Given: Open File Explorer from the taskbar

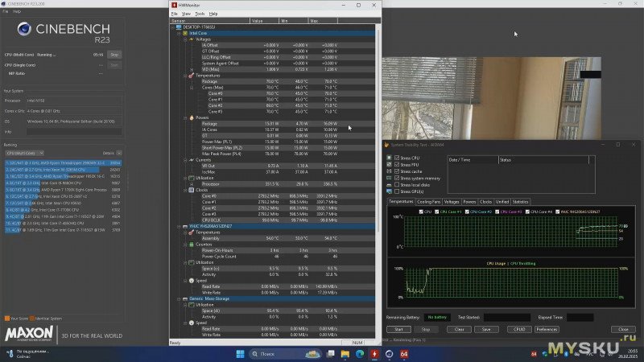Looking at the screenshot, I should coord(345,354).
